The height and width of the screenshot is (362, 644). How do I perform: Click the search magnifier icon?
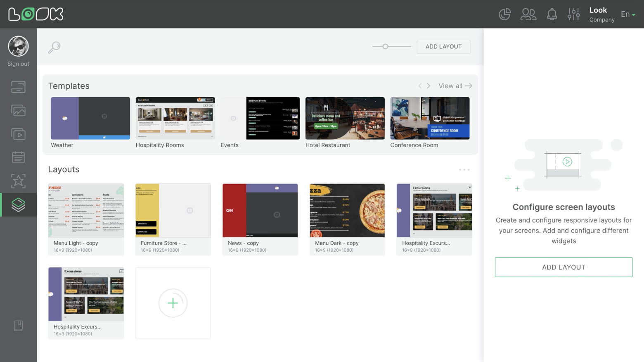click(54, 47)
